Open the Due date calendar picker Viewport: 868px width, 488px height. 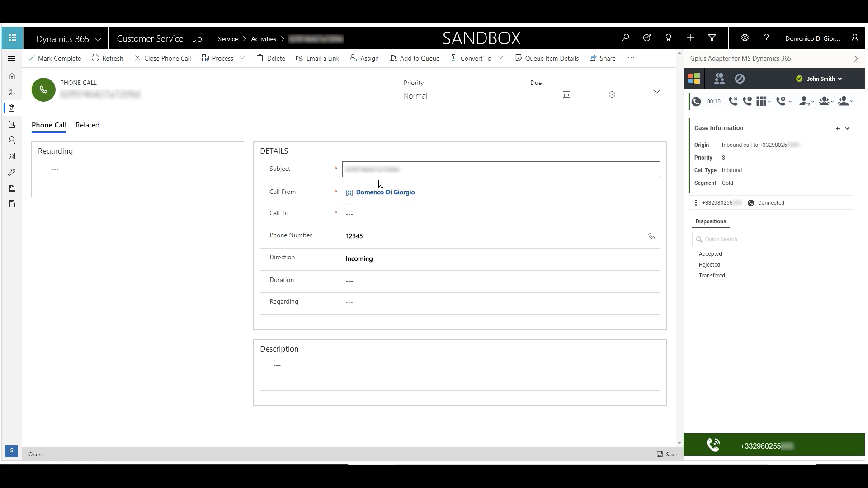566,94
